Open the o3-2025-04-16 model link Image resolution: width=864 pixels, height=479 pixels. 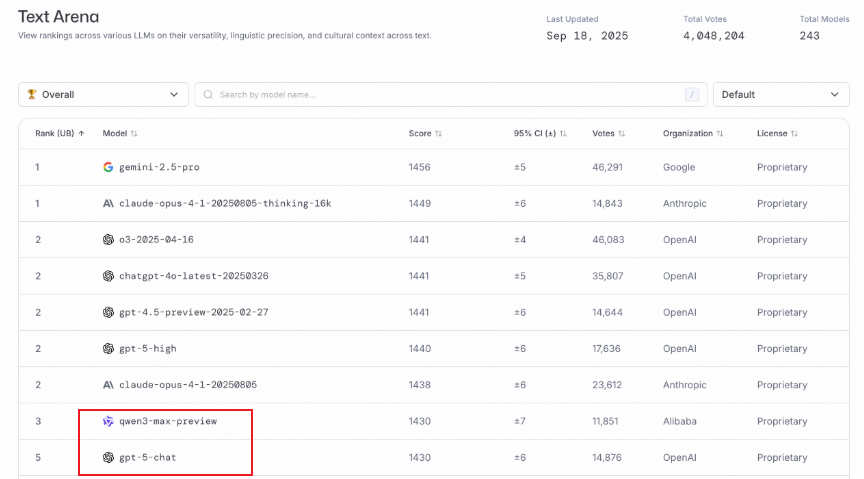pyautogui.click(x=156, y=240)
